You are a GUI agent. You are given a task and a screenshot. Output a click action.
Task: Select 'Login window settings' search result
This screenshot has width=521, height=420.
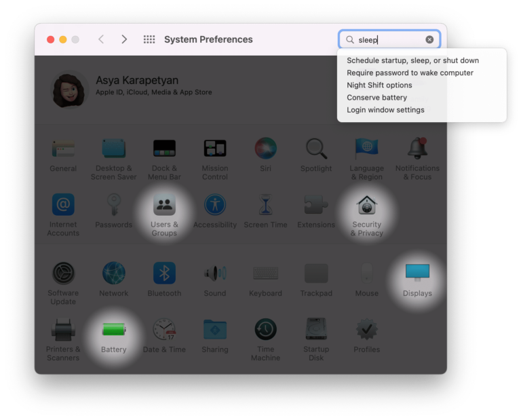coord(385,110)
